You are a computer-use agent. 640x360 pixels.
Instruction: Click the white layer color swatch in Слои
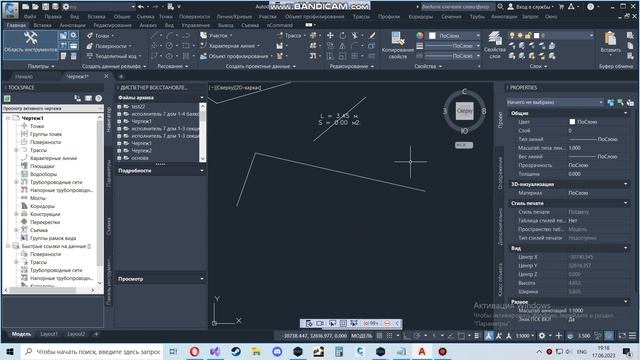coord(536,36)
